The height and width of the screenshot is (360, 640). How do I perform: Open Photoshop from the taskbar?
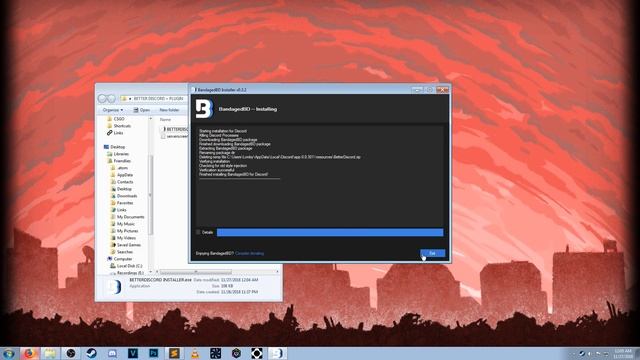[x=154, y=353]
